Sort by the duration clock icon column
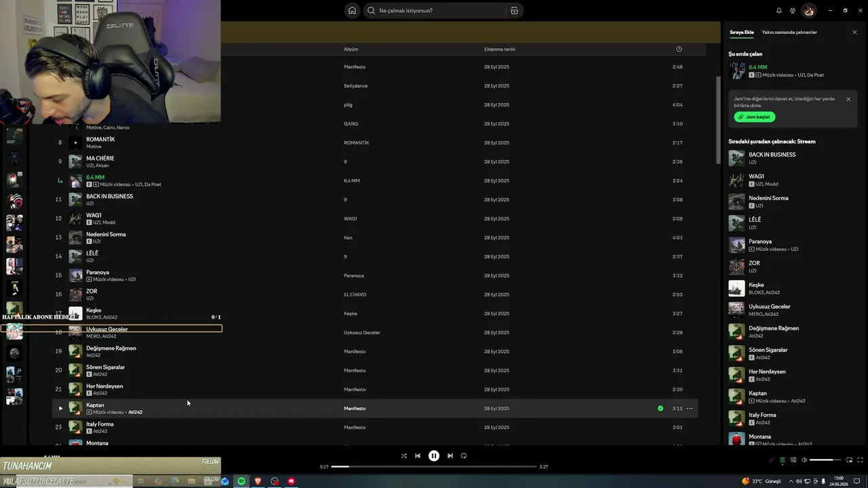Viewport: 868px width, 488px height. click(x=679, y=49)
